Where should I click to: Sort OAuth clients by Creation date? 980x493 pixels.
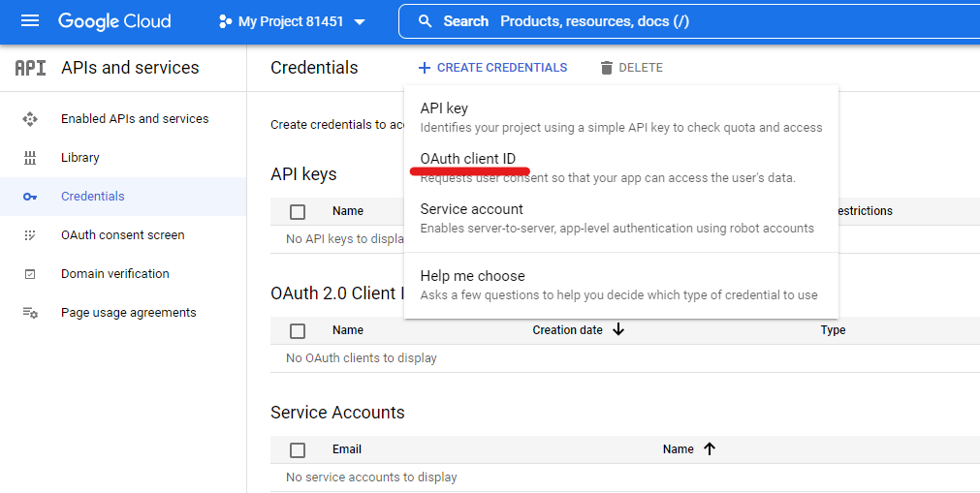coord(567,330)
